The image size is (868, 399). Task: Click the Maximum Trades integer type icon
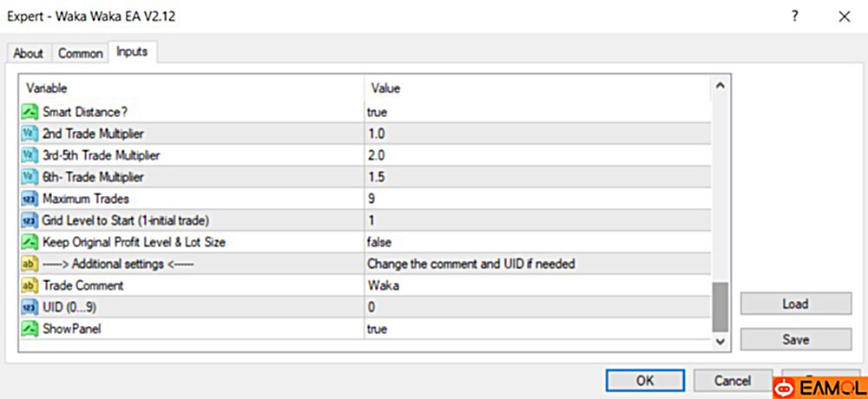29,199
